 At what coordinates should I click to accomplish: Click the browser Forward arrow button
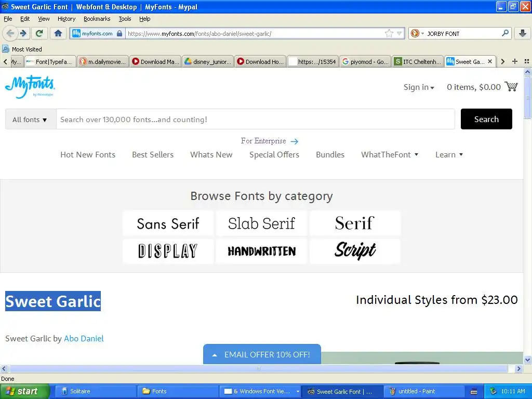pos(23,33)
